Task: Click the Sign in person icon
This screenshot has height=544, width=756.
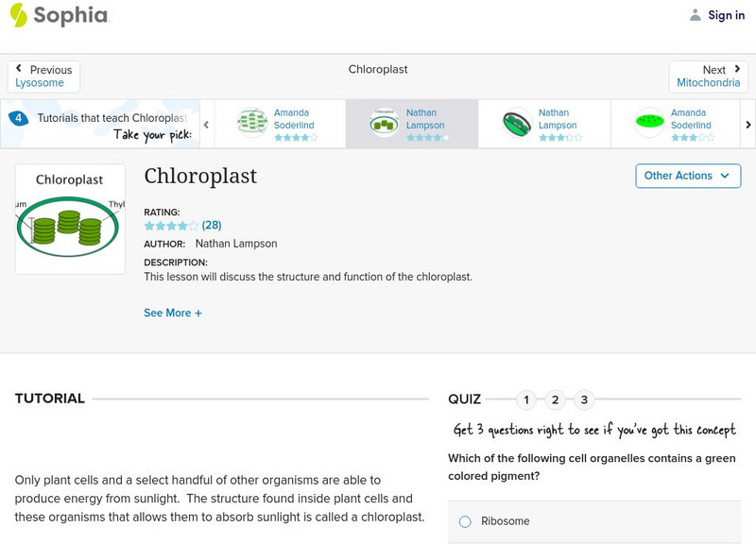Action: point(694,14)
